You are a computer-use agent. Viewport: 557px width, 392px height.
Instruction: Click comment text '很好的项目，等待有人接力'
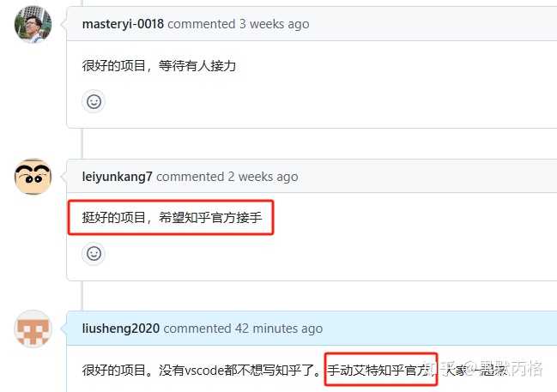coord(159,66)
